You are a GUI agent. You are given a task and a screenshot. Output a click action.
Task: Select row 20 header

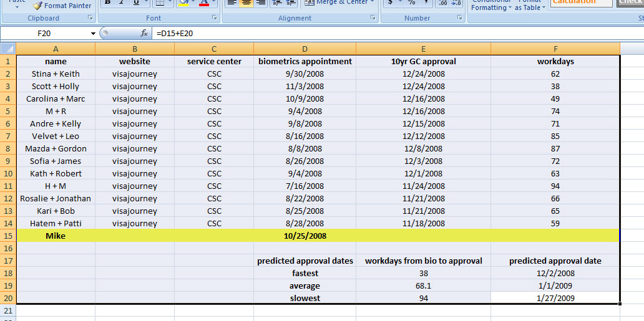coord(8,298)
